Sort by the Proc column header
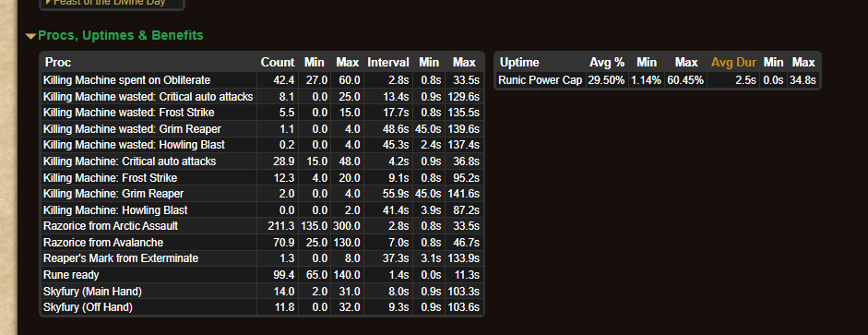The height and width of the screenshot is (335, 868). [58, 63]
